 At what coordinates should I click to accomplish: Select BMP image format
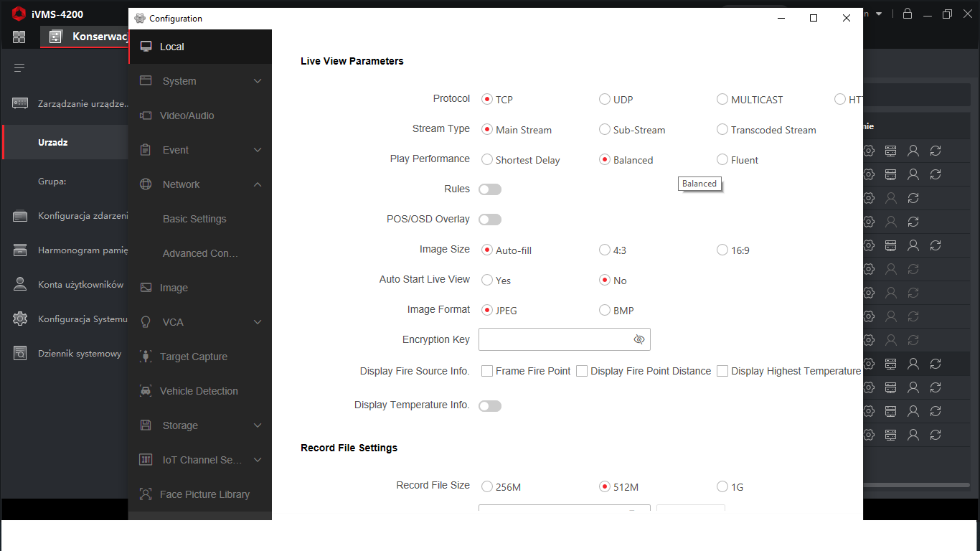click(605, 311)
